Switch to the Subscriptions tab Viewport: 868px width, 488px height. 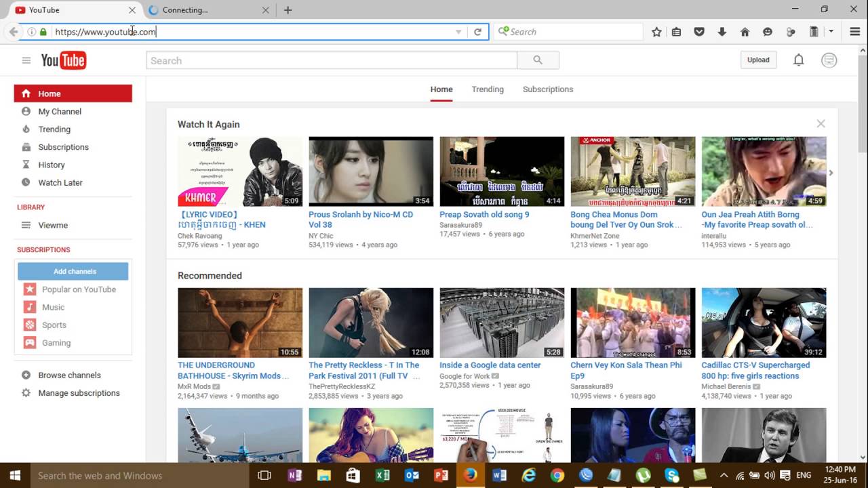pyautogui.click(x=548, y=89)
